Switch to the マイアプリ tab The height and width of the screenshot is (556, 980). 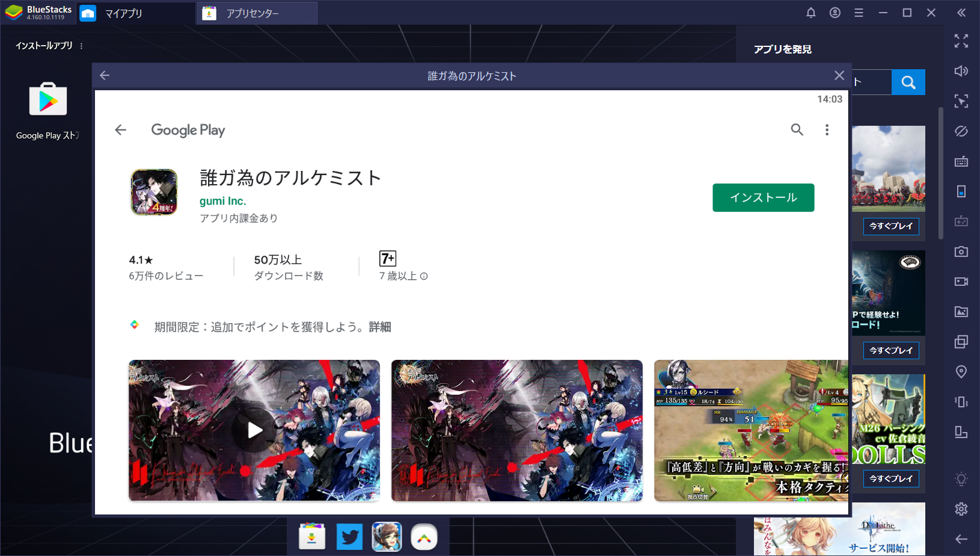123,13
